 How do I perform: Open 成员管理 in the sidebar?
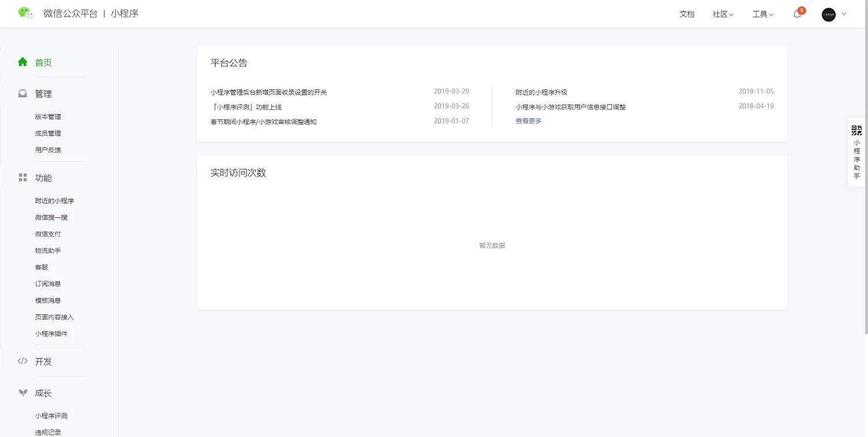pyautogui.click(x=48, y=133)
